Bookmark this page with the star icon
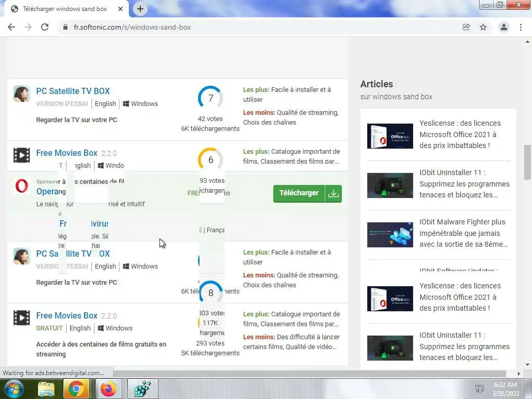The height and width of the screenshot is (399, 532). 483,27
